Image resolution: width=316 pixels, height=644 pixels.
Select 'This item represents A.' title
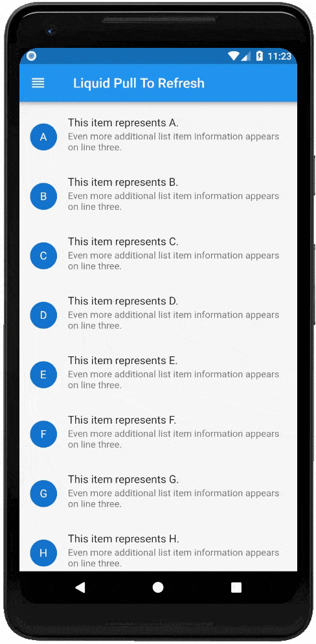pyautogui.click(x=123, y=123)
